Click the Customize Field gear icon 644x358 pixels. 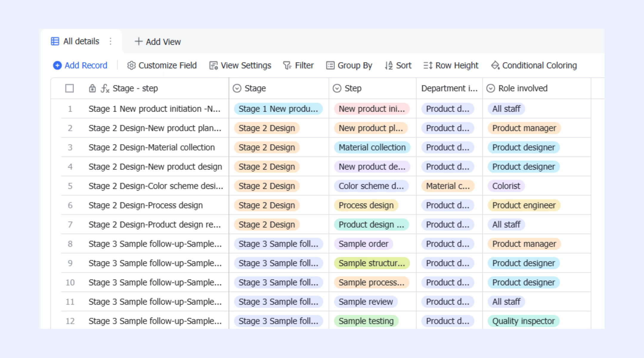(x=131, y=65)
